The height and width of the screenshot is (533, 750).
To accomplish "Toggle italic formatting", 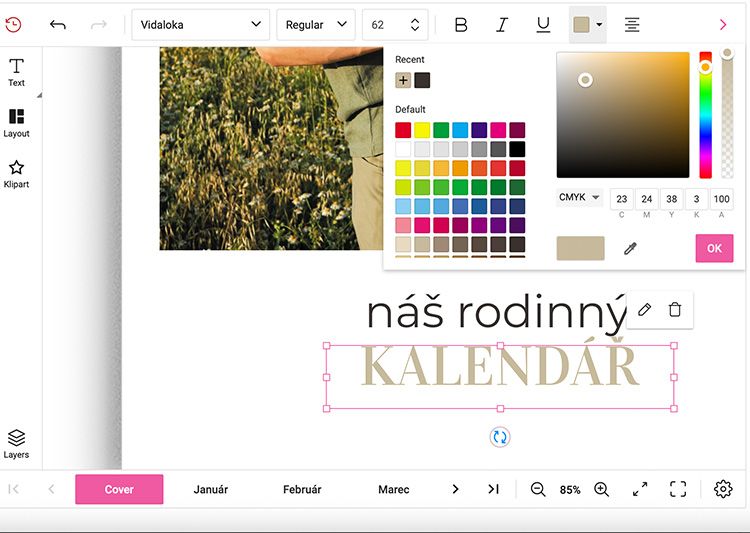I will click(502, 24).
